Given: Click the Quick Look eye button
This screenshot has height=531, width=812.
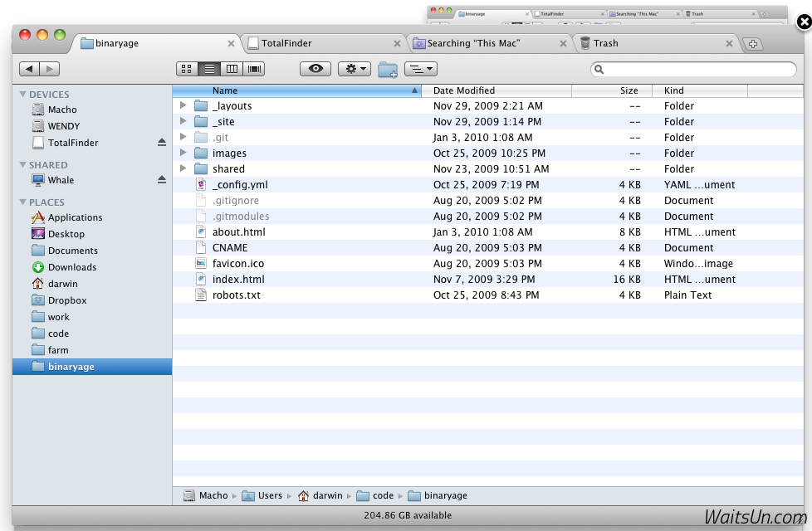Looking at the screenshot, I should pos(316,69).
